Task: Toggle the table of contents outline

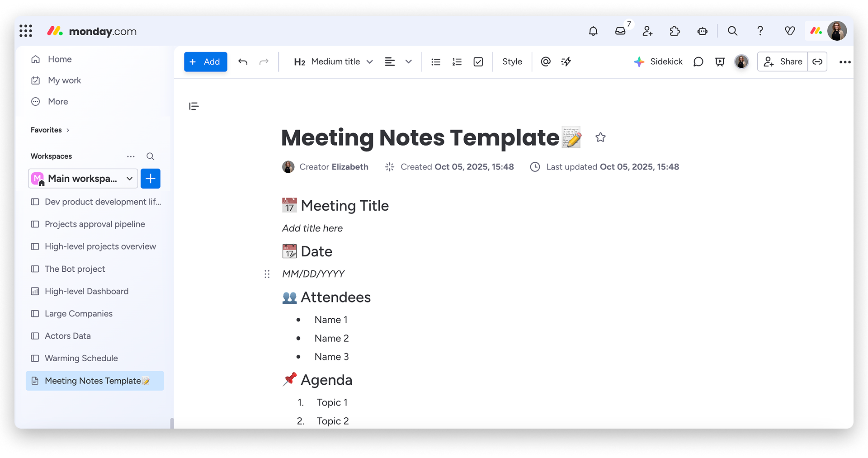Action: (x=194, y=106)
